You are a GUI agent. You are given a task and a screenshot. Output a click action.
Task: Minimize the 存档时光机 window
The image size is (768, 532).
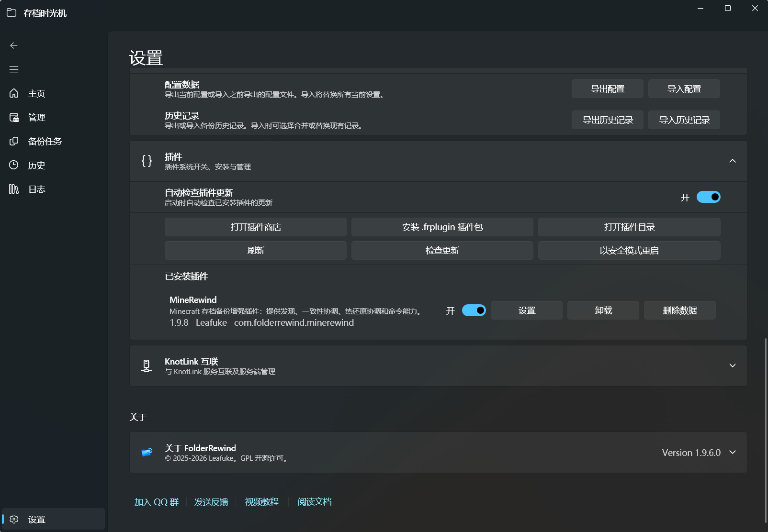[x=700, y=8]
